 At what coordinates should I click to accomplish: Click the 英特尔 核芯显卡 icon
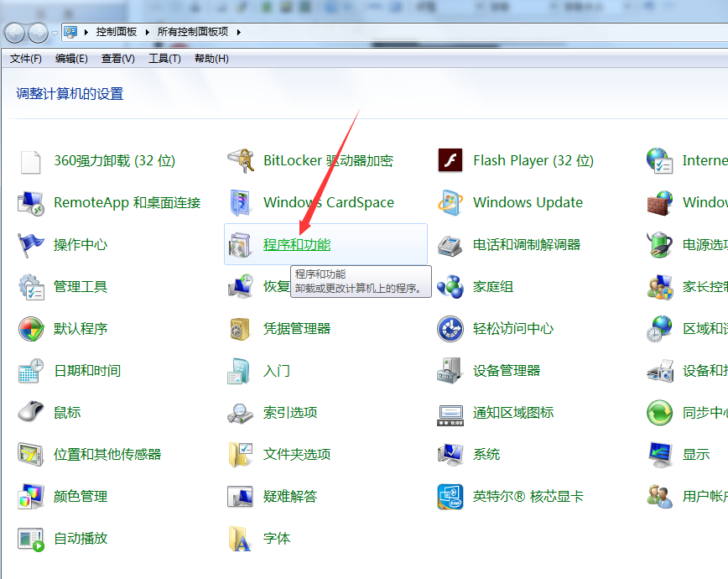[450, 496]
